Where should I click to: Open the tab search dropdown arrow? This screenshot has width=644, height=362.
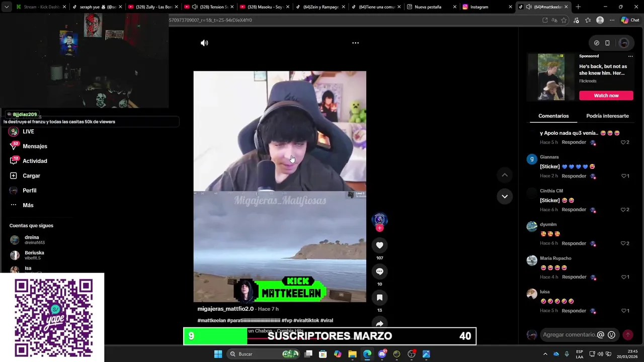[x=7, y=7]
